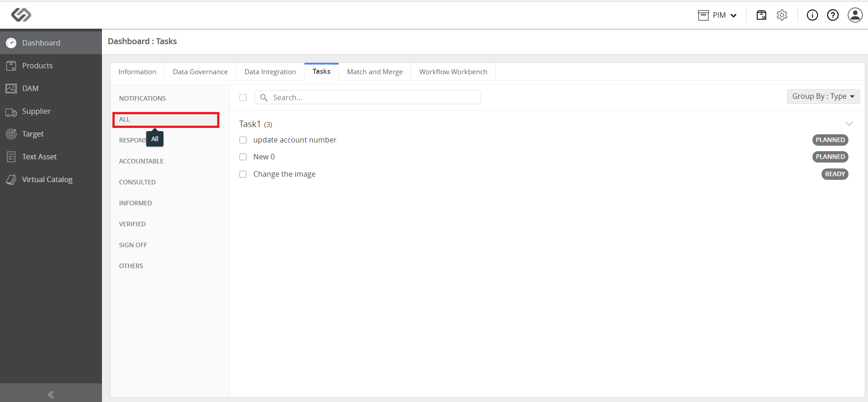Switch to the Match and Merge tab
868x402 pixels.
375,72
